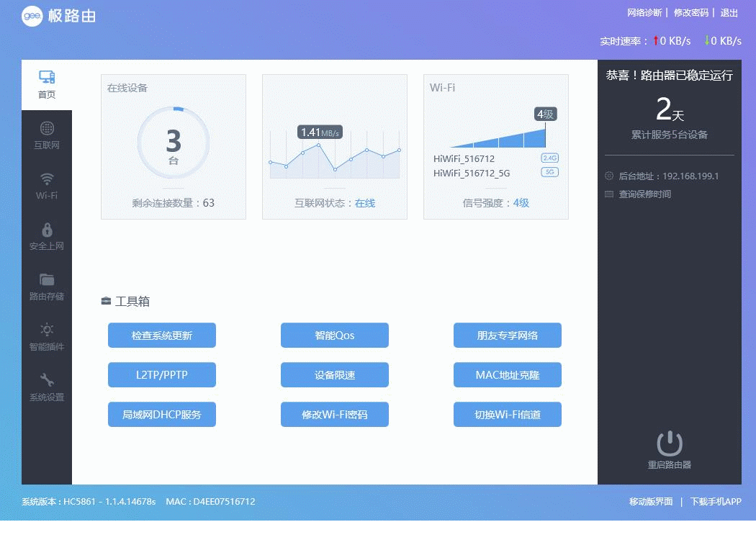Switch to 移动版界面
Screen dimensions: 756x540
(651, 501)
